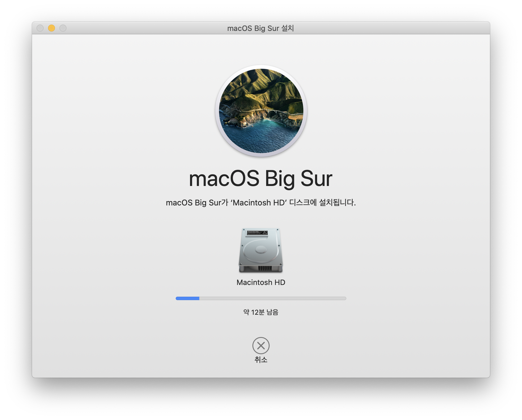Click the large 'macOS Big Sur' heading

point(261,179)
